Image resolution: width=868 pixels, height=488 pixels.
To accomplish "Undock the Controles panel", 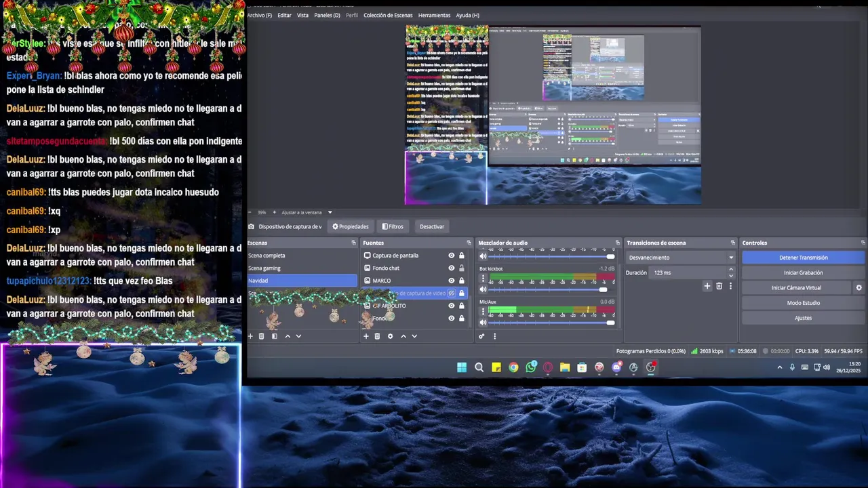I will pos(863,243).
